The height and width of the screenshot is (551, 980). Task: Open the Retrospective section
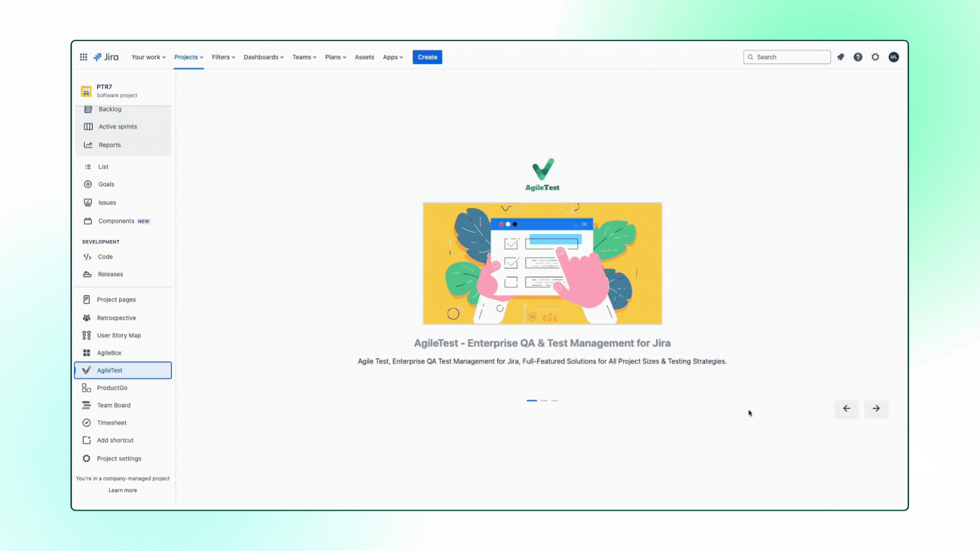coord(116,317)
